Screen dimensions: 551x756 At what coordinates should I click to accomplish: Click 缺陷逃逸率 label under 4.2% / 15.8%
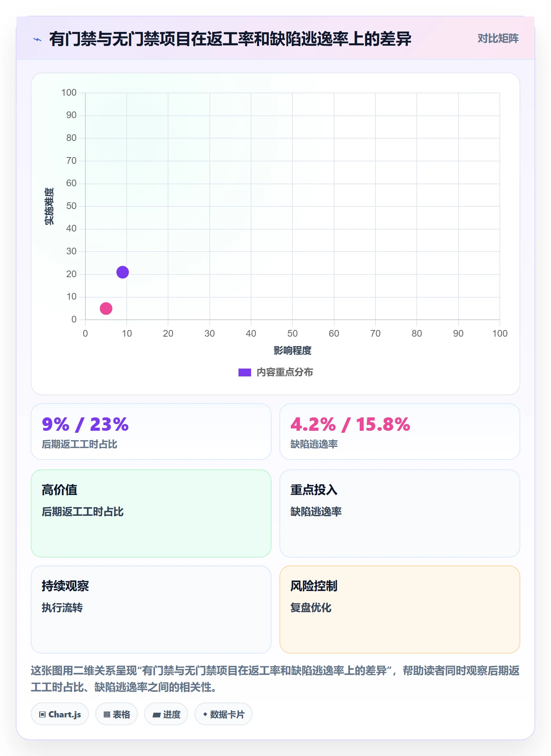(x=314, y=444)
